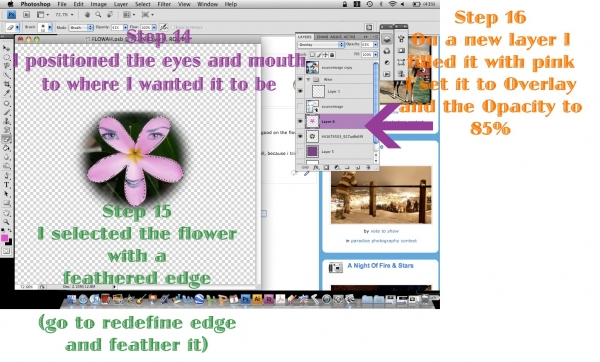The height and width of the screenshot is (362, 600).
Task: Open brush preset picker arrow
Action: pyautogui.click(x=50, y=28)
